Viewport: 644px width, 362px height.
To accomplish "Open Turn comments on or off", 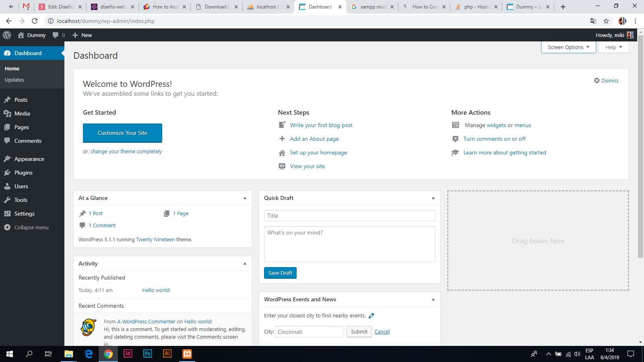I will (494, 139).
